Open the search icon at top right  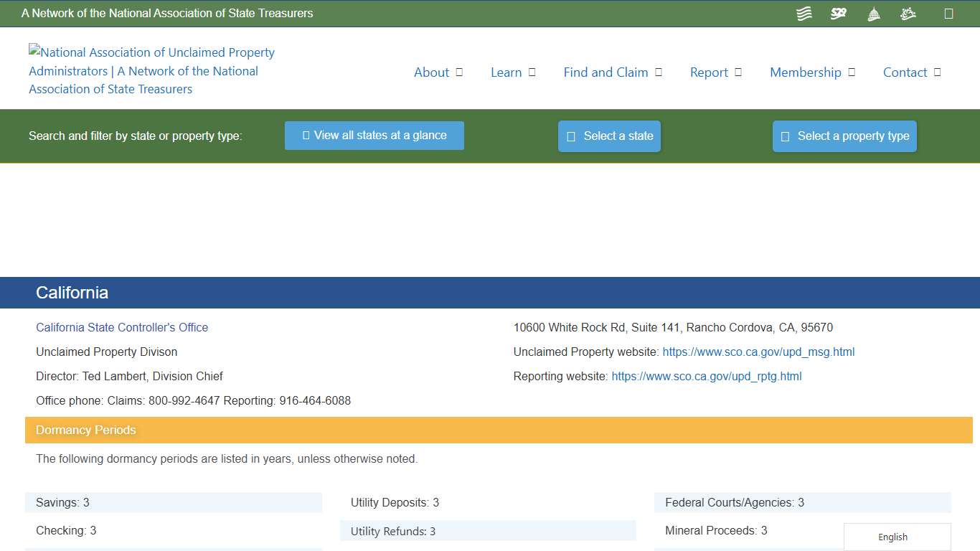[948, 13]
